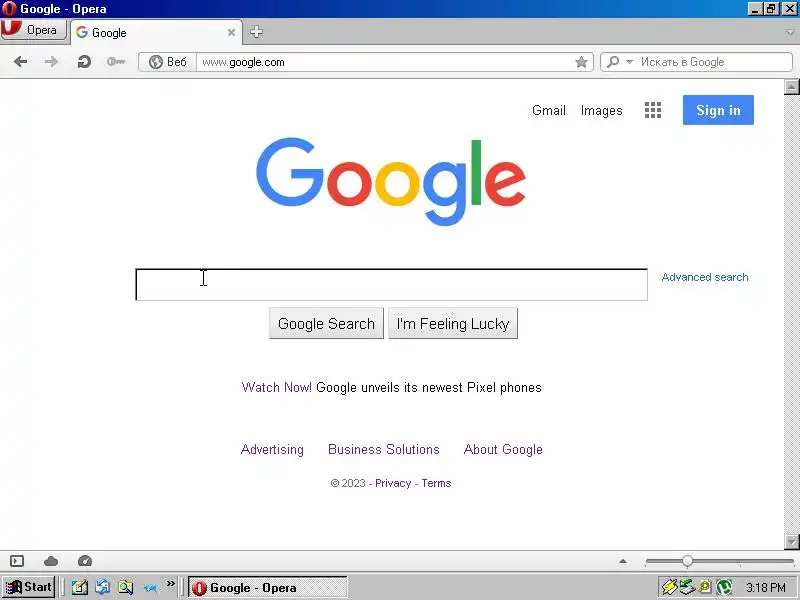
Task: Click the address bar with www.google.com
Action: [385, 62]
